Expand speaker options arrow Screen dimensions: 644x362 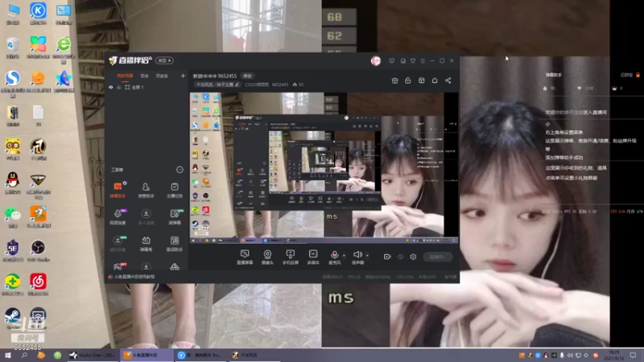[x=367, y=255]
